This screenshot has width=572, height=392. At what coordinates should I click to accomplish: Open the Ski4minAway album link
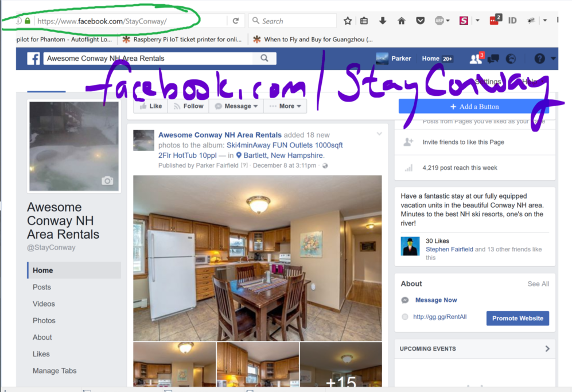click(251, 150)
